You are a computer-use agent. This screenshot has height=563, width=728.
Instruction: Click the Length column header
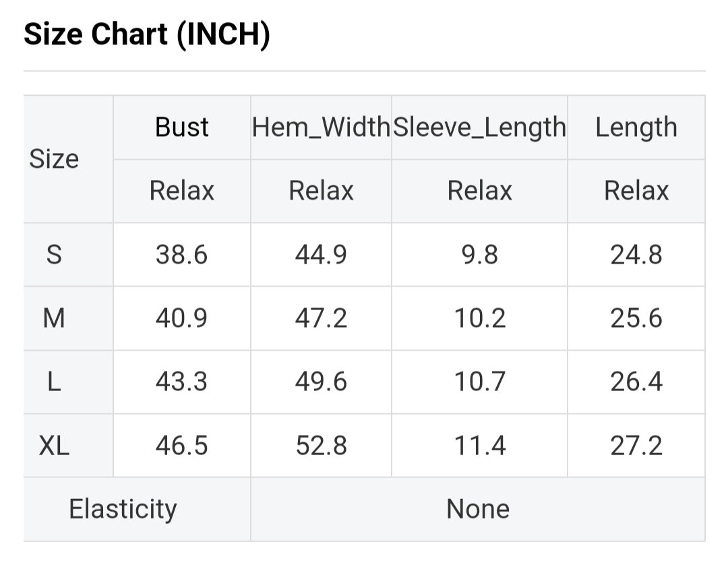[x=636, y=127]
